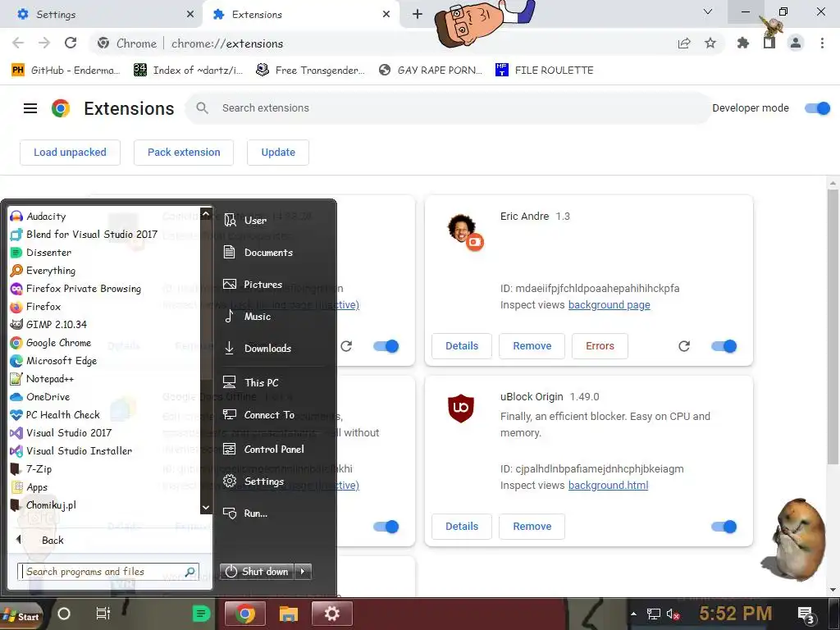This screenshot has width=840, height=630.
Task: Open the tab search chevron
Action: pyautogui.click(x=708, y=11)
